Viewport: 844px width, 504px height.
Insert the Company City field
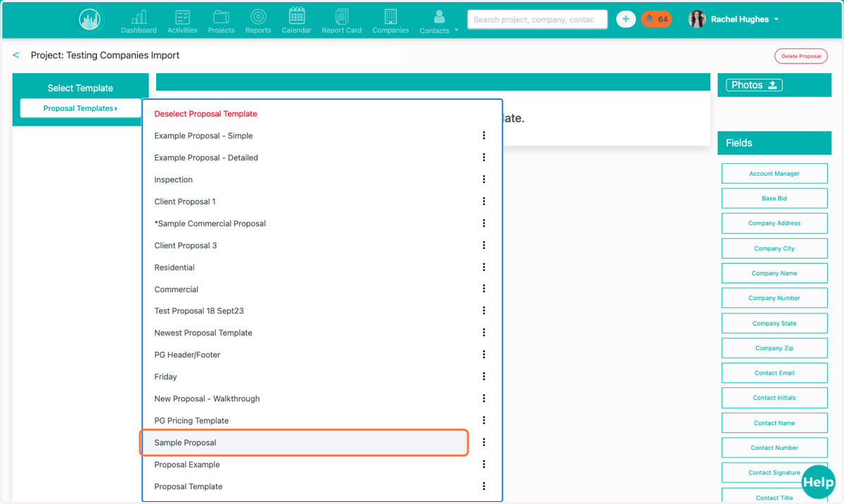click(x=774, y=248)
